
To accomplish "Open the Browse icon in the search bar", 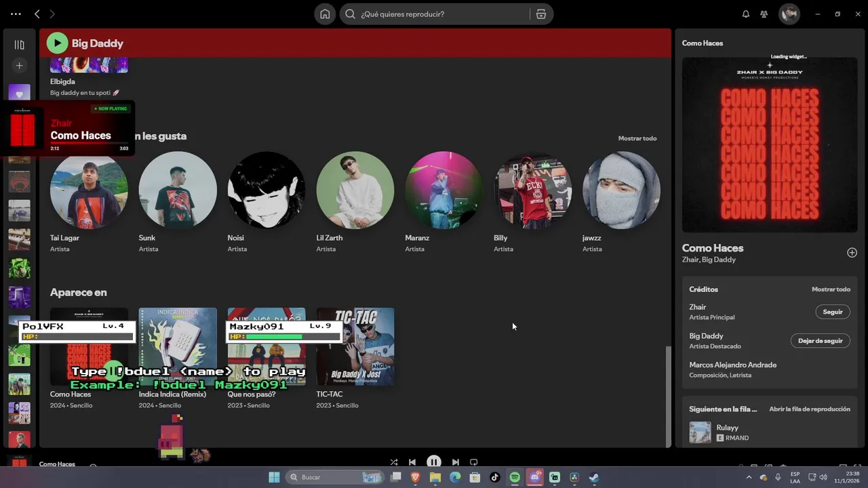I will [x=540, y=14].
